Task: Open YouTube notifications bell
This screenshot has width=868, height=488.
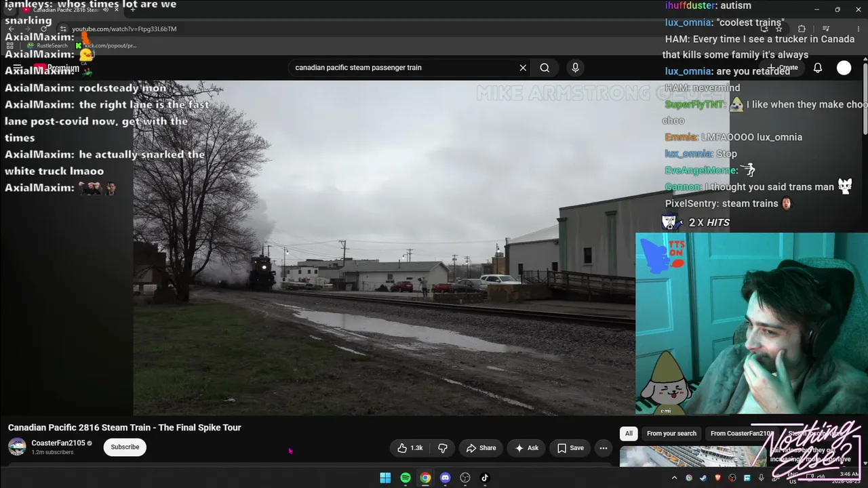Action: pos(818,68)
